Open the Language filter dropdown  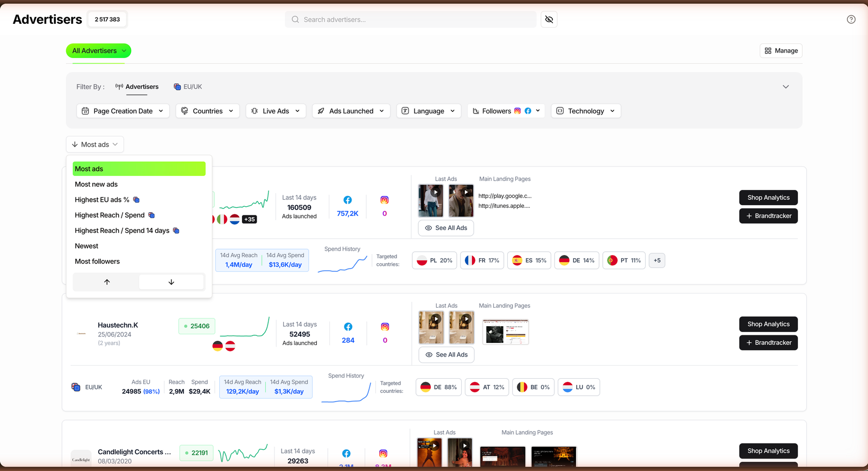coord(429,111)
